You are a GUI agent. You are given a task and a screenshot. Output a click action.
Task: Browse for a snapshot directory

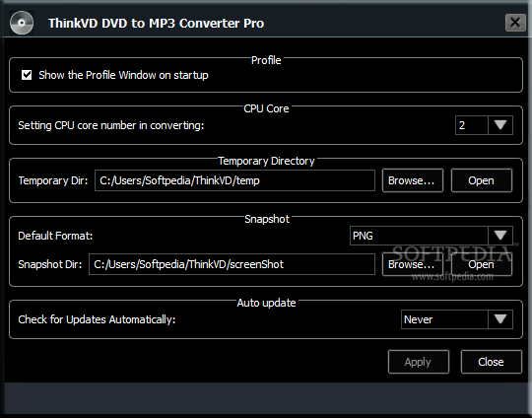[x=413, y=264]
